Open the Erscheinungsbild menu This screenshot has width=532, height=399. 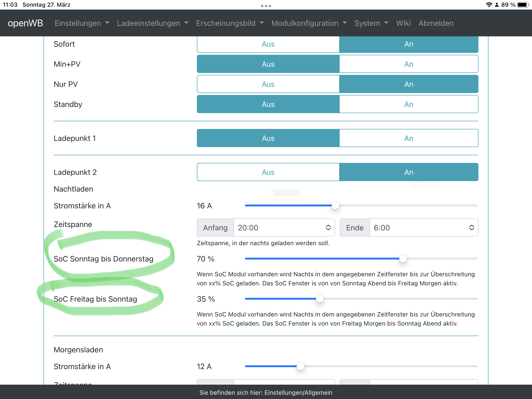click(x=230, y=23)
